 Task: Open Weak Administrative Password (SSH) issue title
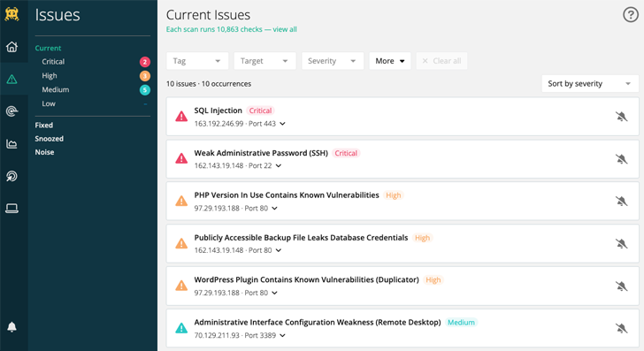(261, 153)
